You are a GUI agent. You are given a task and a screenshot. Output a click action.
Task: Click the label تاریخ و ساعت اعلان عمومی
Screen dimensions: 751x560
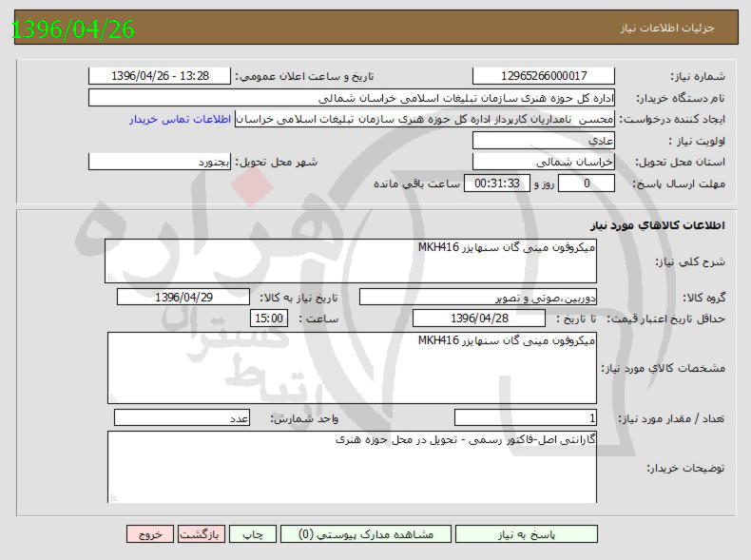click(304, 76)
